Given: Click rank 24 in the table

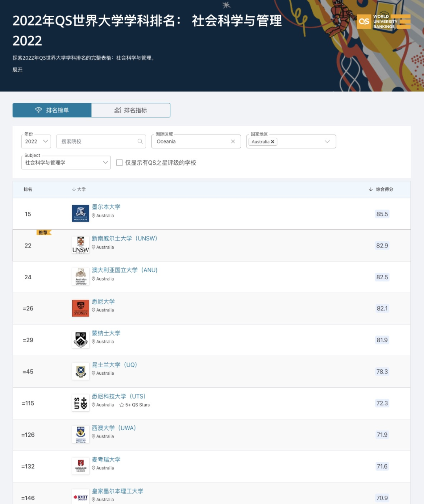Looking at the screenshot, I should tap(28, 277).
